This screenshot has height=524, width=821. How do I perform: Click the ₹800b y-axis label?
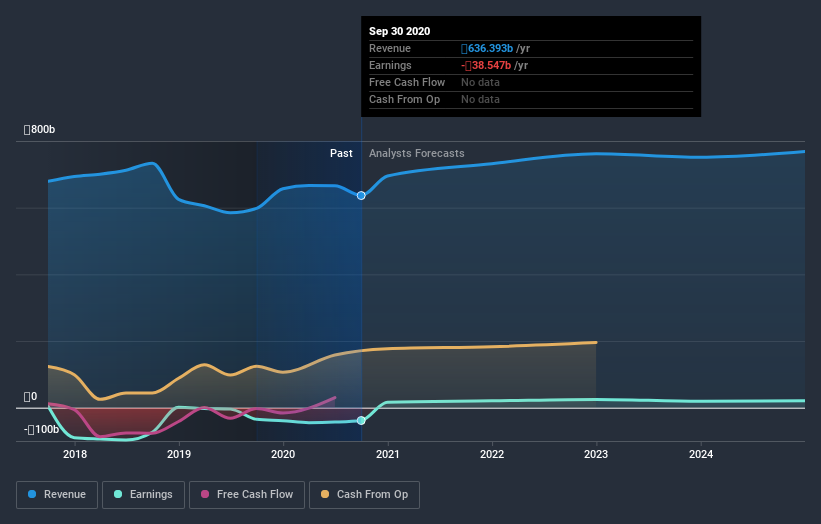pyautogui.click(x=41, y=130)
